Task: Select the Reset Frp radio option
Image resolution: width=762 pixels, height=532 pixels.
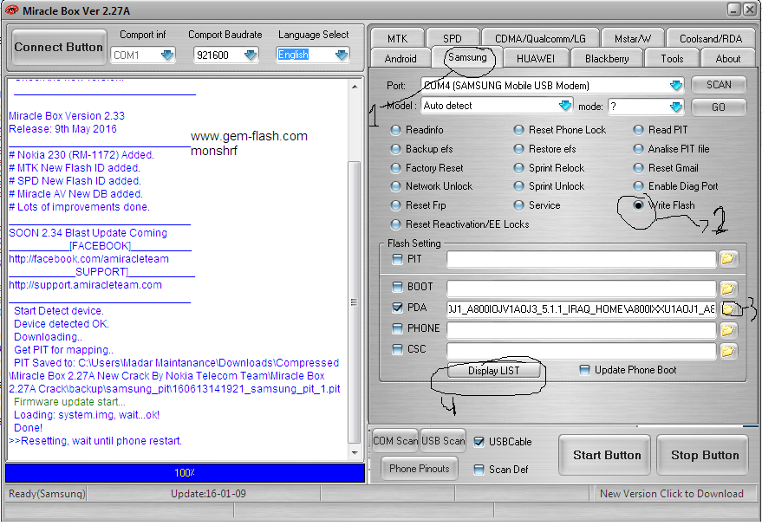Action: (x=396, y=205)
